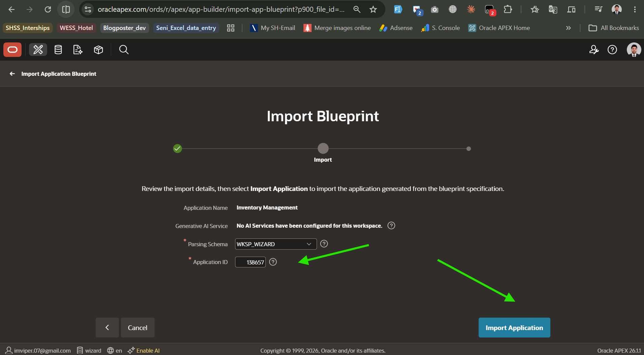644x355 pixels.
Task: Open the App Builder icon
Action: click(x=38, y=50)
